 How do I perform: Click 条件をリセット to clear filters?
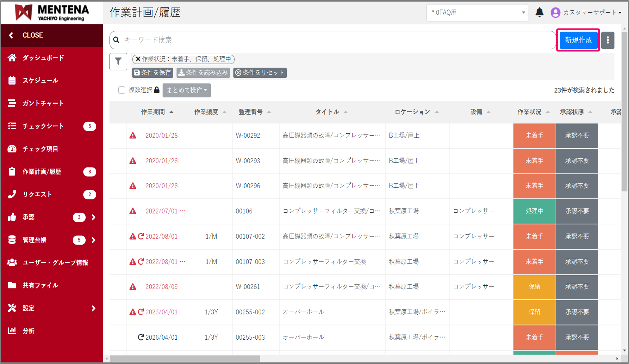[260, 73]
